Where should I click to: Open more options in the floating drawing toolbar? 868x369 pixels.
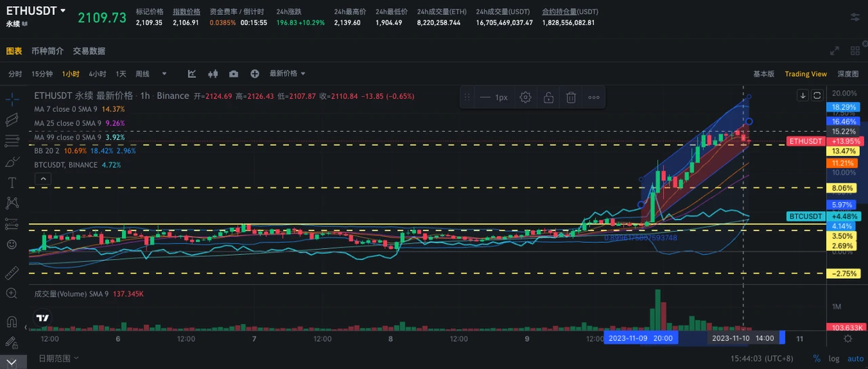tap(594, 97)
